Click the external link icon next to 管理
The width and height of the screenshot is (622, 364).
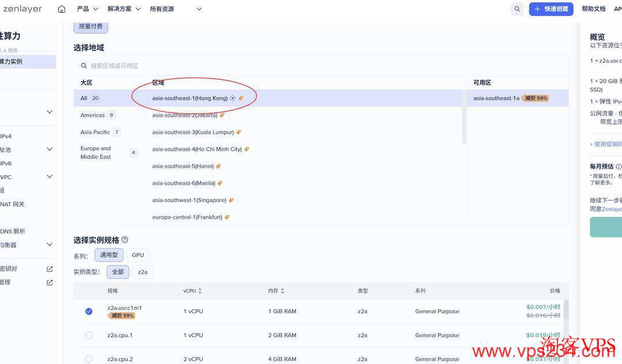click(50, 282)
